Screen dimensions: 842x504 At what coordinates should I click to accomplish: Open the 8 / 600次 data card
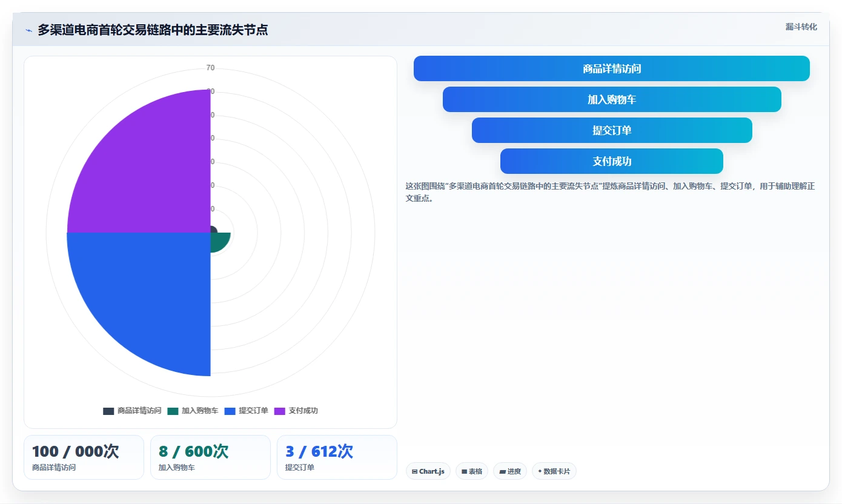pyautogui.click(x=210, y=457)
